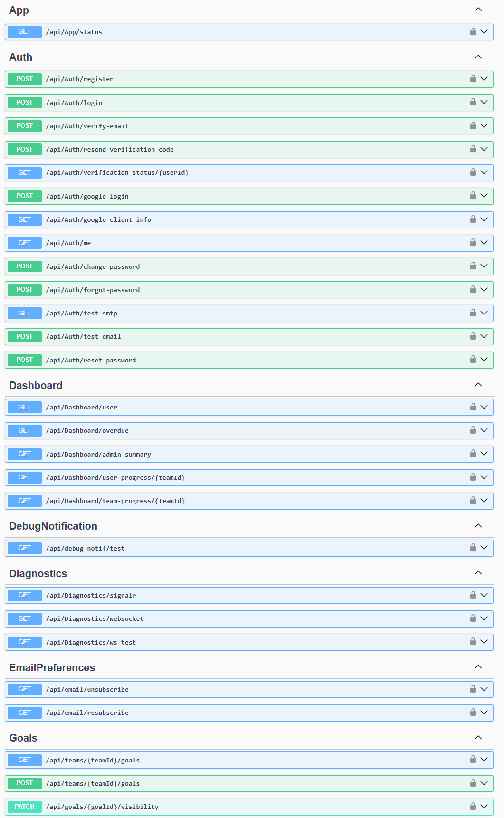Collapse the Auth section
504x818 pixels.
(x=478, y=57)
